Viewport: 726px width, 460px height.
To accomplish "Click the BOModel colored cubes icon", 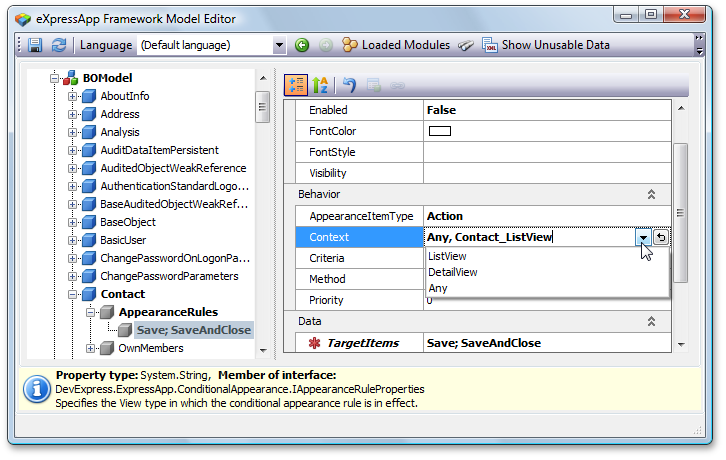I will 70,78.
